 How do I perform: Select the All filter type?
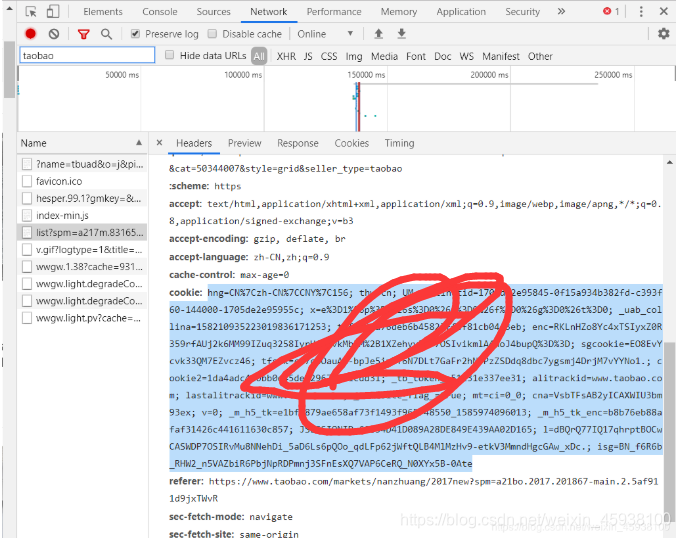coord(259,56)
